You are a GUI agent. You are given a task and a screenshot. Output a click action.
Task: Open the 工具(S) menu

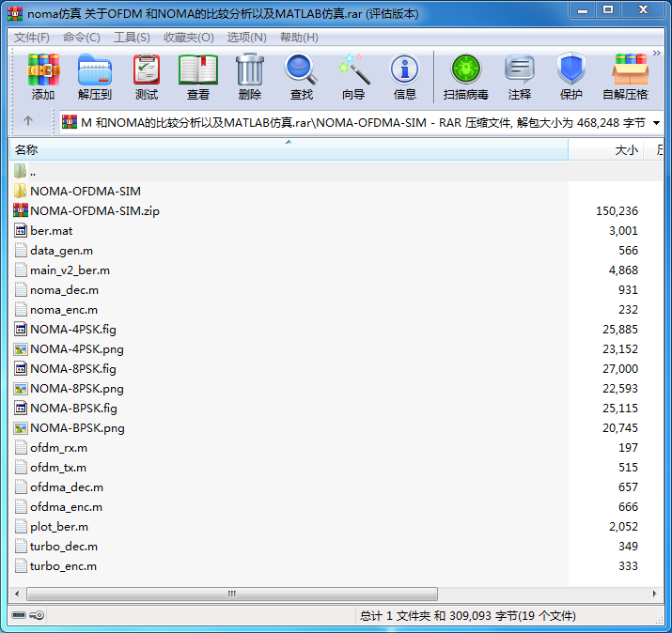tap(132, 38)
